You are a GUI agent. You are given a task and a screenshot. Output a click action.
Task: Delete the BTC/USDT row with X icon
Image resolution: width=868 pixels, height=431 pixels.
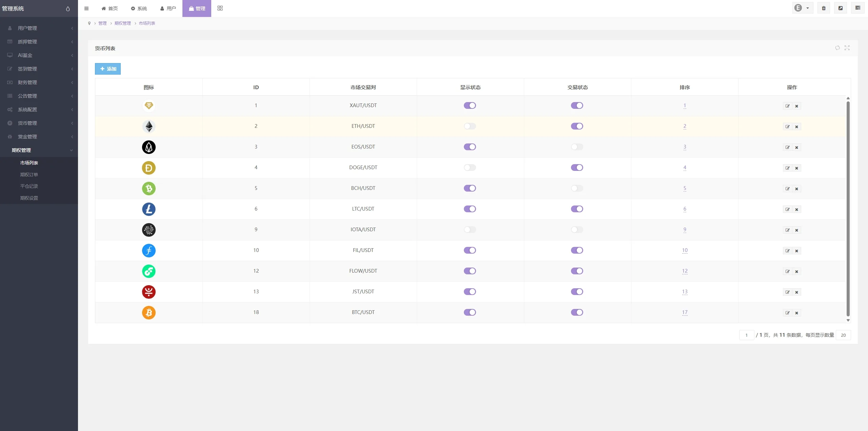(796, 313)
